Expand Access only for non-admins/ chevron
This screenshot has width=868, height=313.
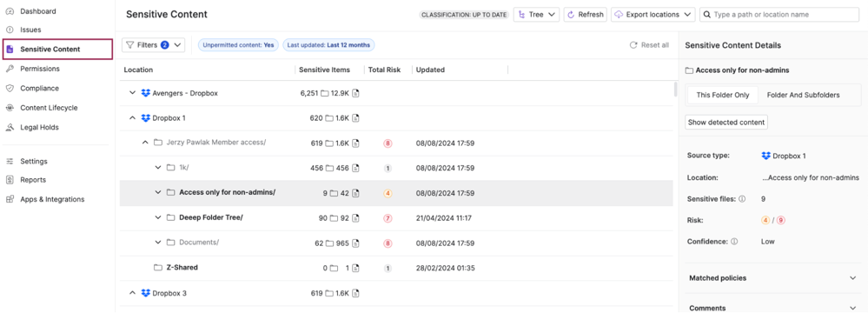158,193
